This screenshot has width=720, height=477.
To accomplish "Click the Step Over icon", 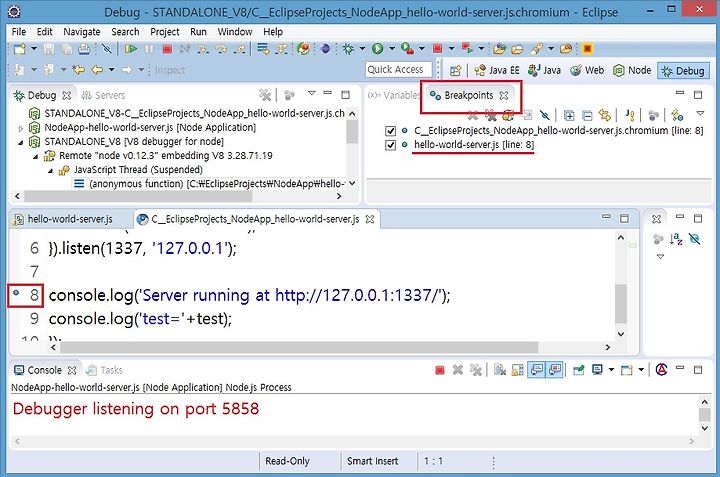I will [221, 49].
